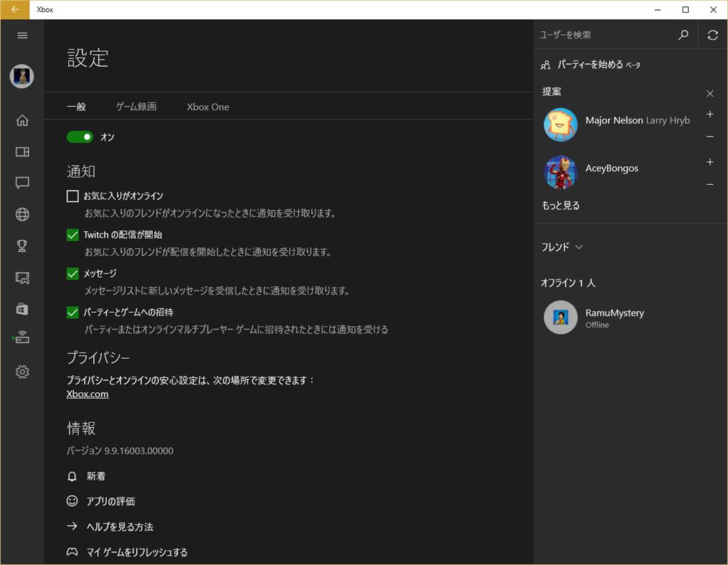This screenshot has width=728, height=565.
Task: Open Settings gear icon in sidebar
Action: [22, 372]
